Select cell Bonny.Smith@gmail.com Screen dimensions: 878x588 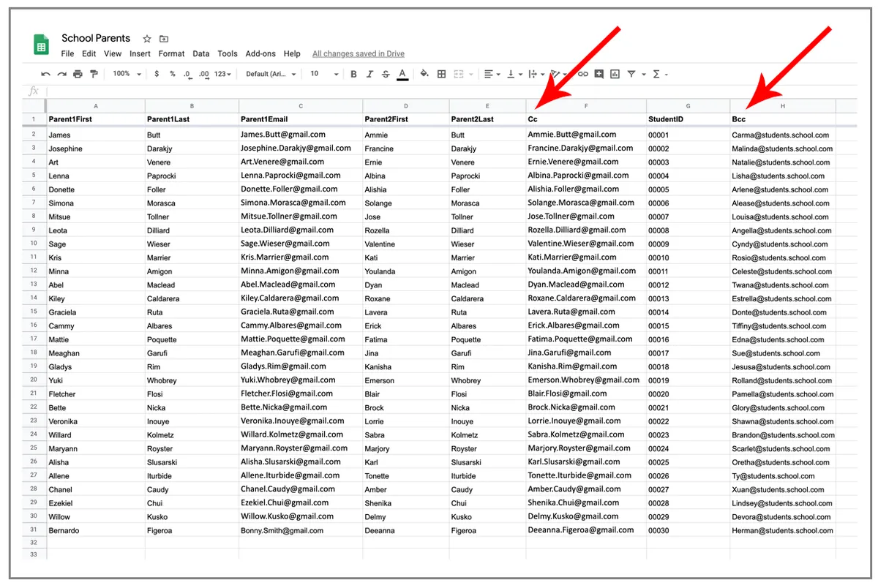301,530
